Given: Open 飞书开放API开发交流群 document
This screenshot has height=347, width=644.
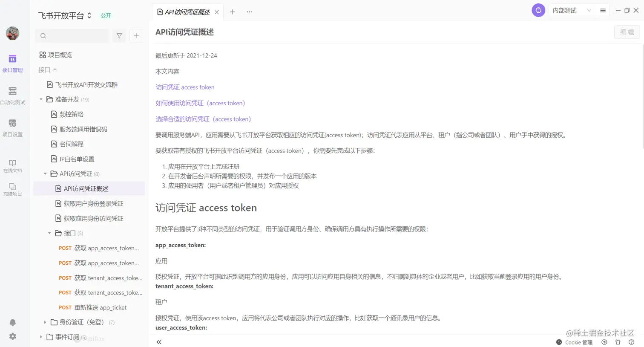Looking at the screenshot, I should pos(82,85).
